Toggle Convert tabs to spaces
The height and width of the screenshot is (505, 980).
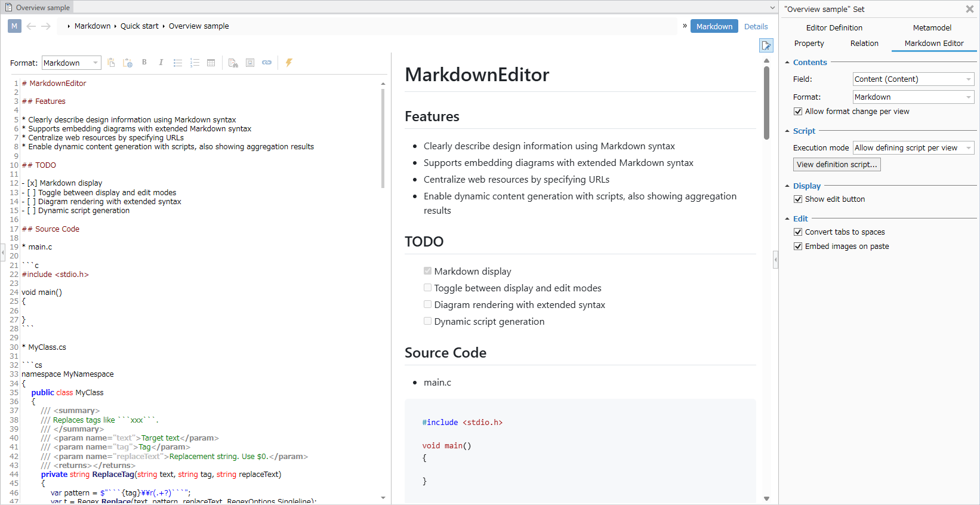pyautogui.click(x=797, y=232)
